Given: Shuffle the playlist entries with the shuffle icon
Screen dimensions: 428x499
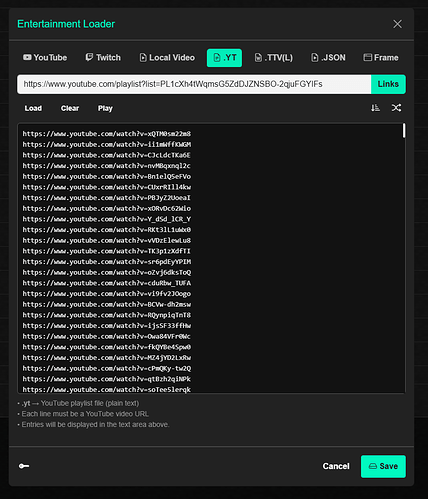Looking at the screenshot, I should point(396,108).
